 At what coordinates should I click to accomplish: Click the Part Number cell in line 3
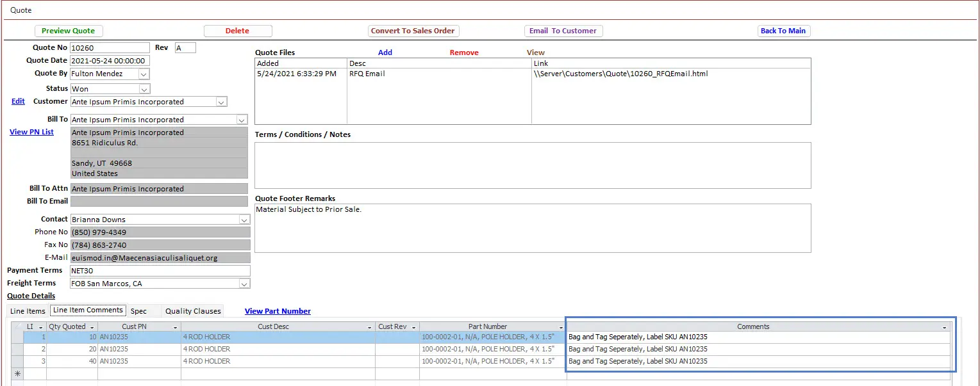pos(494,361)
